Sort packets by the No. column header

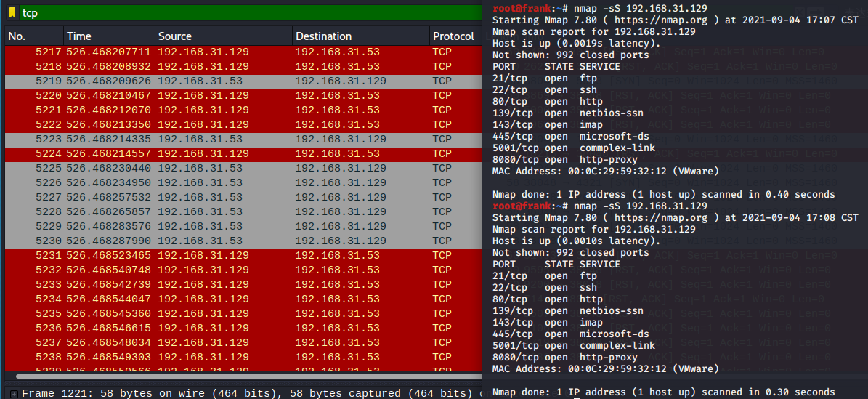[34, 36]
